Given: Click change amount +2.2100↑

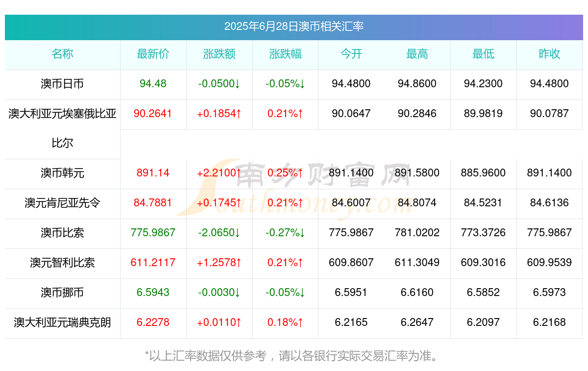Looking at the screenshot, I should [219, 173].
